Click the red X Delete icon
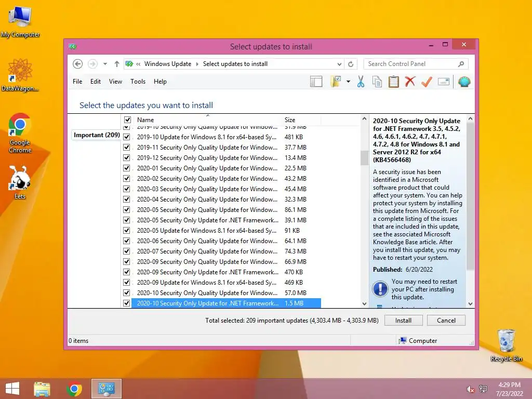The width and height of the screenshot is (532, 399). tap(410, 82)
